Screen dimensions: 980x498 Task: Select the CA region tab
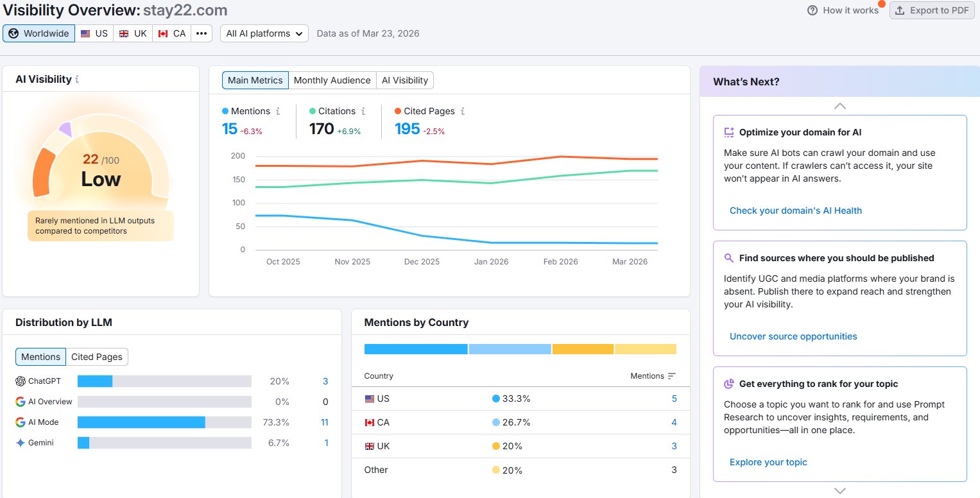[x=172, y=33]
